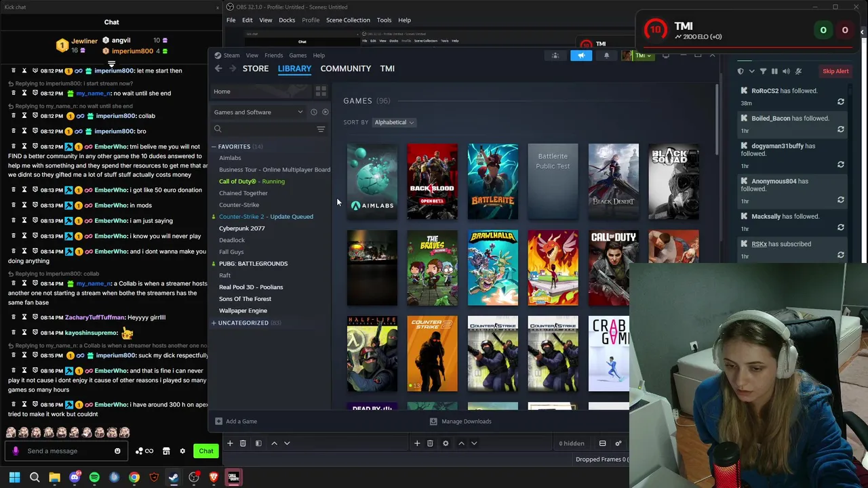Click the ready-to-play filter icon in library sidebar
Image resolution: width=868 pixels, height=488 pixels.
point(325,112)
